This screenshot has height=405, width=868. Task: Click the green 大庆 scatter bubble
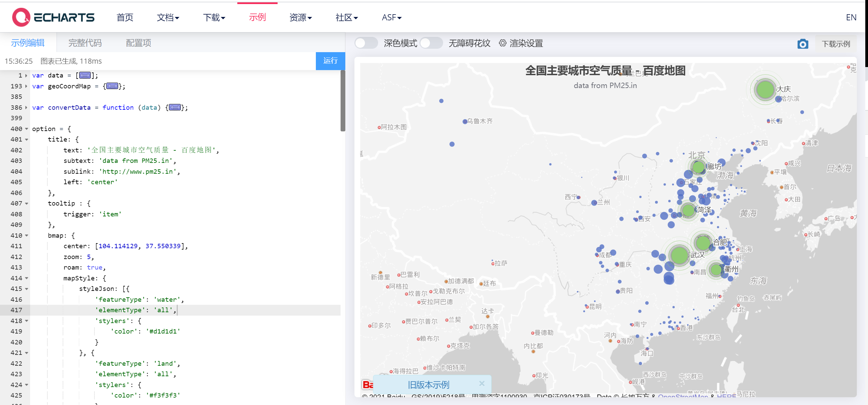pyautogui.click(x=765, y=89)
